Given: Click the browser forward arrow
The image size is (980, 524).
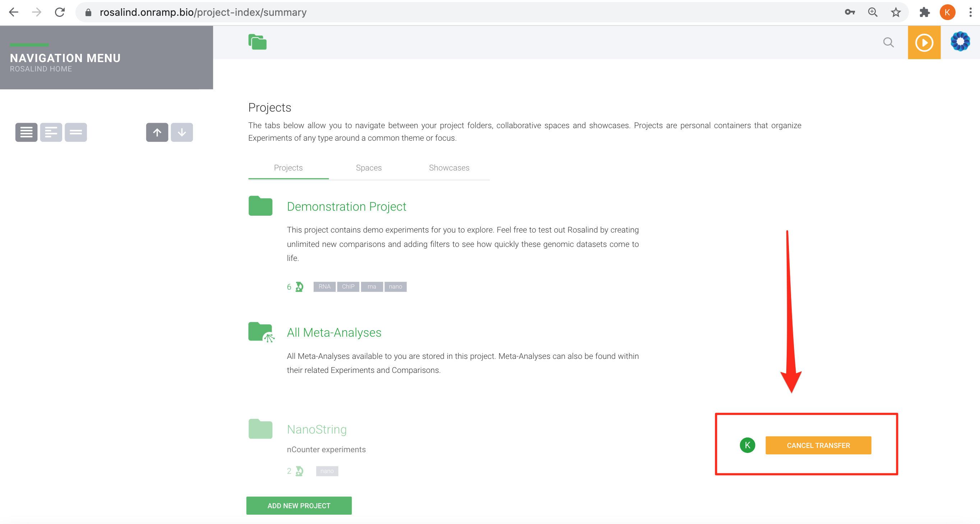Looking at the screenshot, I should click(x=37, y=12).
